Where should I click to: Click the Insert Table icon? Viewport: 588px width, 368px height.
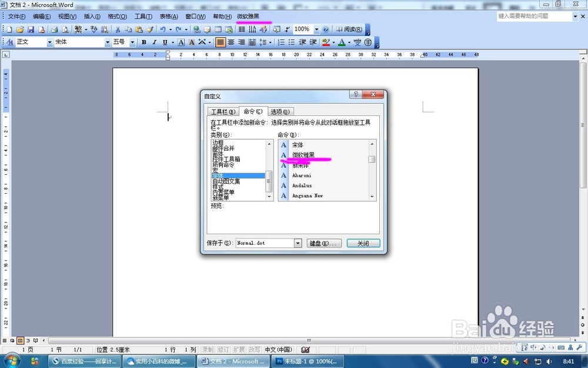[x=218, y=29]
